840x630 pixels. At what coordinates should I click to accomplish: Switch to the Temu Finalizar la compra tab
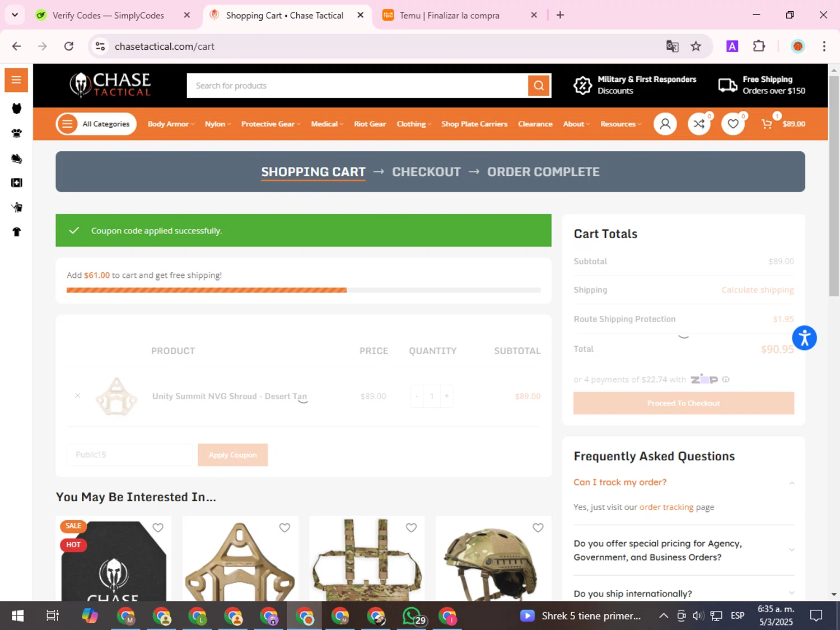click(x=449, y=15)
